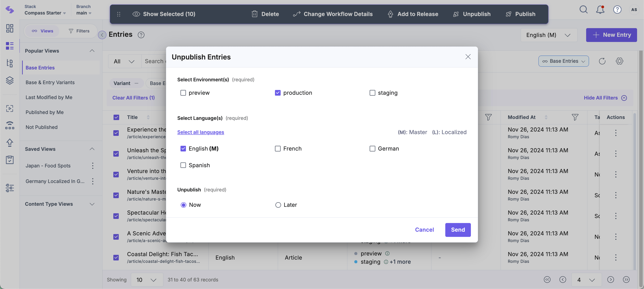Viewport: 644px width, 289px height.
Task: Open options for Japan - Food Spots view
Action: point(93,166)
